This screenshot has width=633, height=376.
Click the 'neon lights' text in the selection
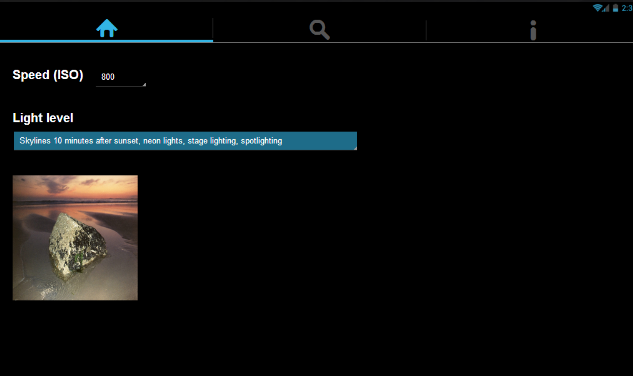coord(163,141)
